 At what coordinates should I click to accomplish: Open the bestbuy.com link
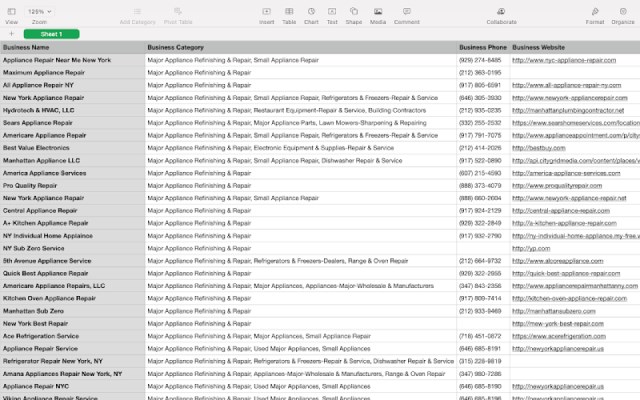click(x=539, y=148)
